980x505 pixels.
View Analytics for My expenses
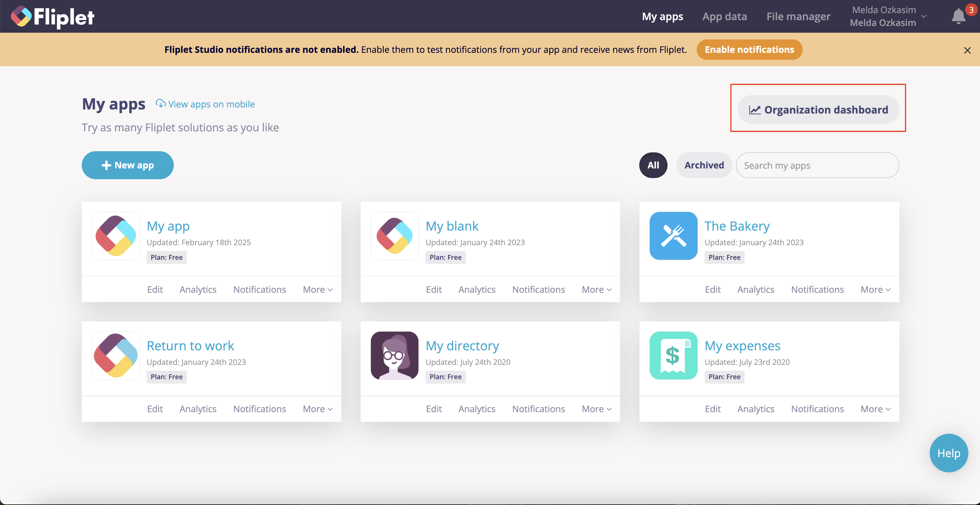pyautogui.click(x=755, y=409)
